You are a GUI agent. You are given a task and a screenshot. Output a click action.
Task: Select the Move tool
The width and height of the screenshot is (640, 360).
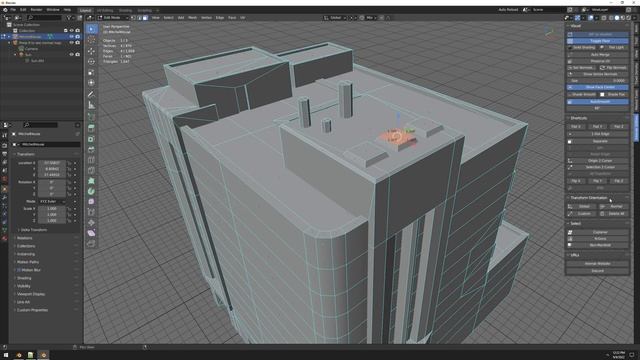[91, 51]
